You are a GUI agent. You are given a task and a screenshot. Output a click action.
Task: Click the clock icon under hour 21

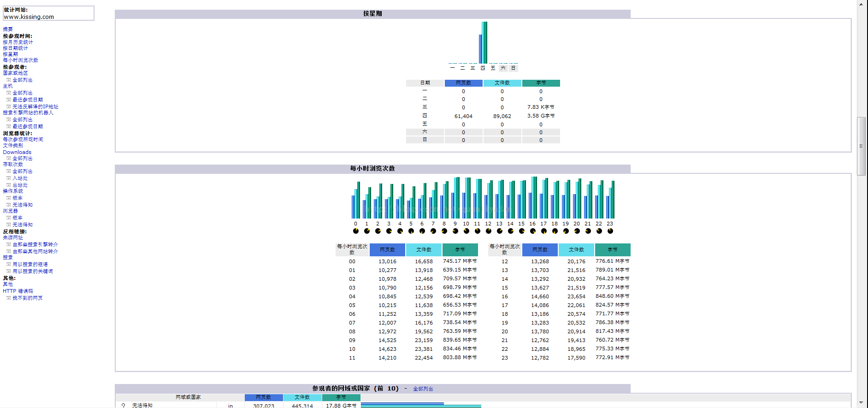[x=588, y=231]
